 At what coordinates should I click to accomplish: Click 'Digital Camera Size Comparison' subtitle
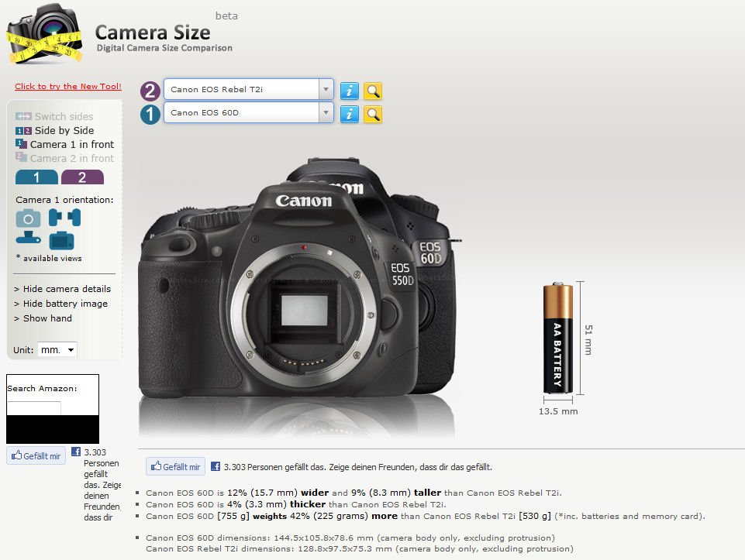(164, 47)
